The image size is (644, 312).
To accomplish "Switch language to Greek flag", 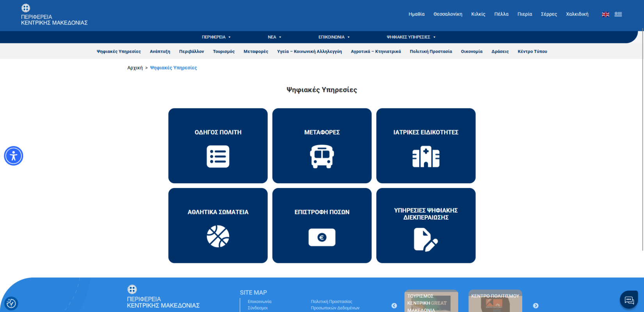I will [x=618, y=14].
